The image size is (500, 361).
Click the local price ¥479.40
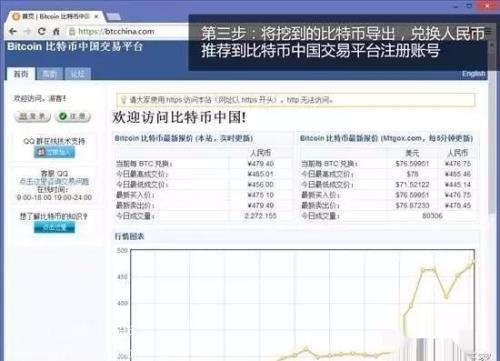(x=261, y=164)
